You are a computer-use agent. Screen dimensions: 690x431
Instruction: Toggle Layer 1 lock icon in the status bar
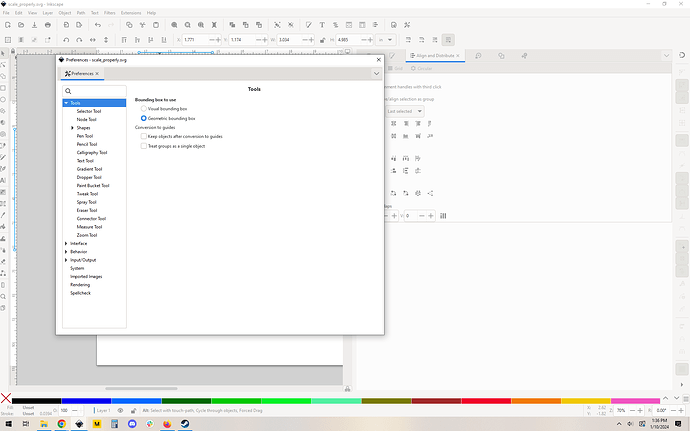point(133,410)
